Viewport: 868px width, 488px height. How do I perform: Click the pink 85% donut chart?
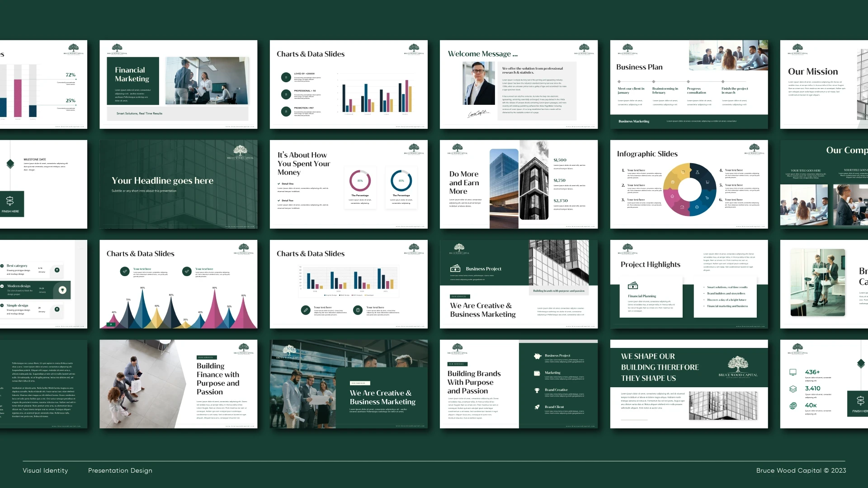pyautogui.click(x=360, y=181)
